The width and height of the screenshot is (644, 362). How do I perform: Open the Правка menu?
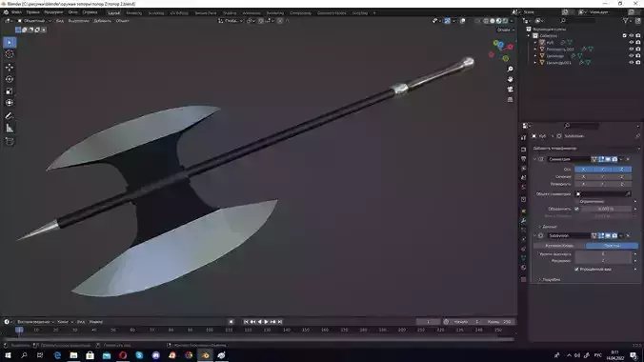tap(32, 12)
